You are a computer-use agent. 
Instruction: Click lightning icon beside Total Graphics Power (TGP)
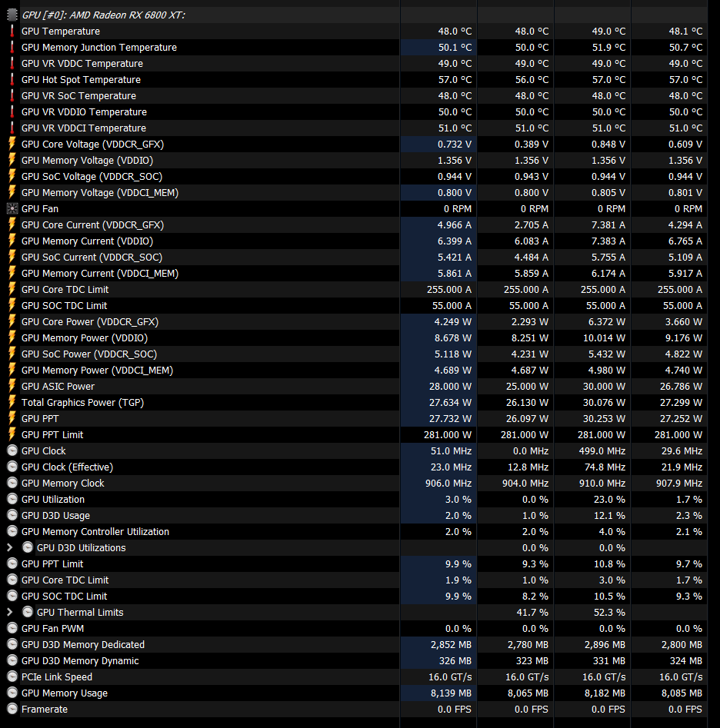[x=12, y=403]
